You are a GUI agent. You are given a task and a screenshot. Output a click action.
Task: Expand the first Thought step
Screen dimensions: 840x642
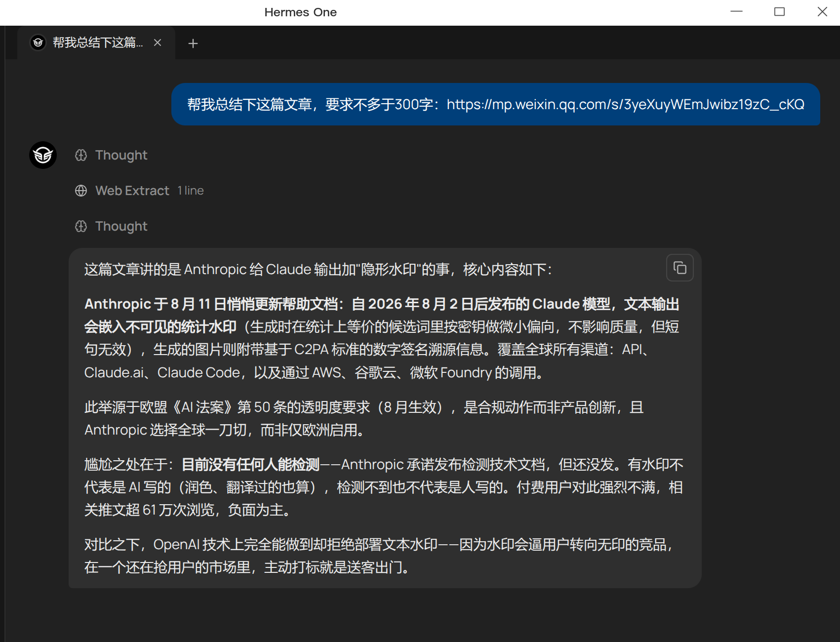[112, 155]
